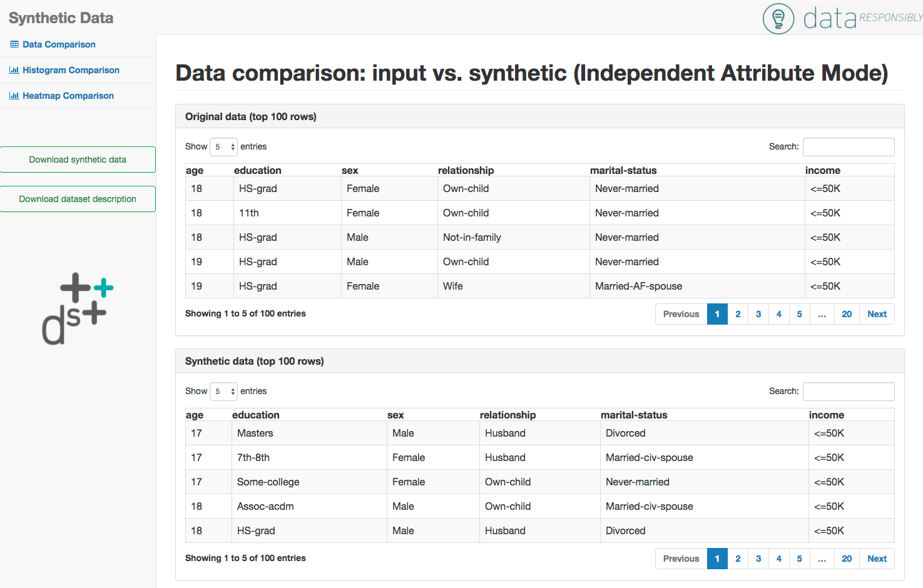Sort Synthetic data by marital-status column
923x588 pixels.
point(634,415)
